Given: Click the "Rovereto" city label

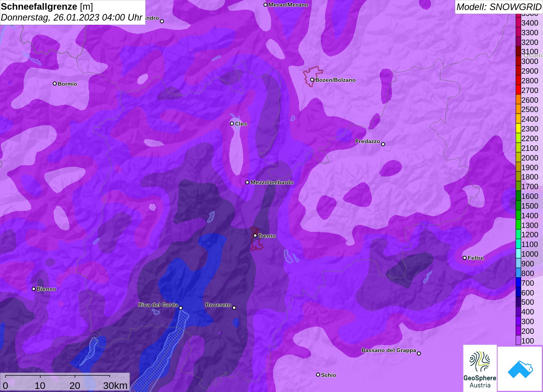Looking at the screenshot, I should (218, 305).
